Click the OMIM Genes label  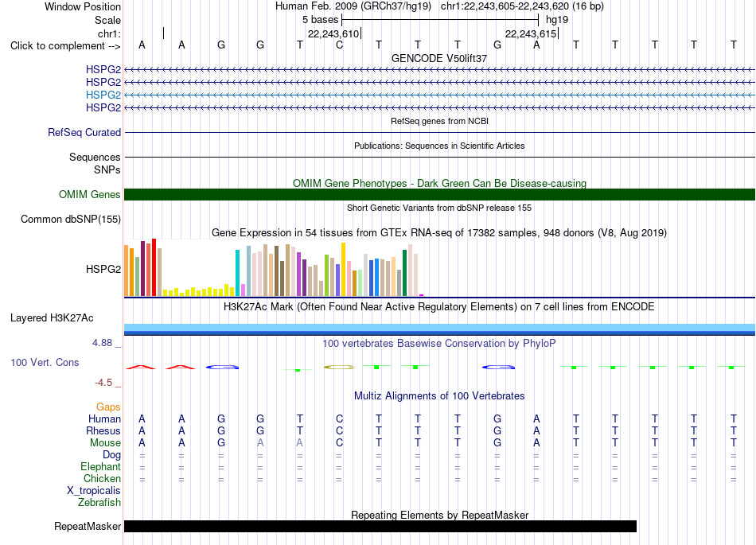click(x=89, y=194)
